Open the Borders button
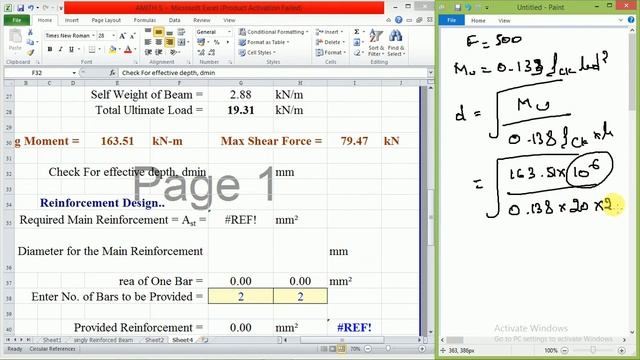640x360 pixels. pyautogui.click(x=92, y=50)
